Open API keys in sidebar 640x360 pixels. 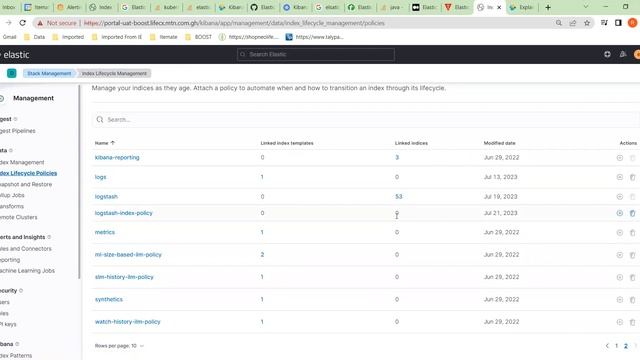pyautogui.click(x=8, y=324)
